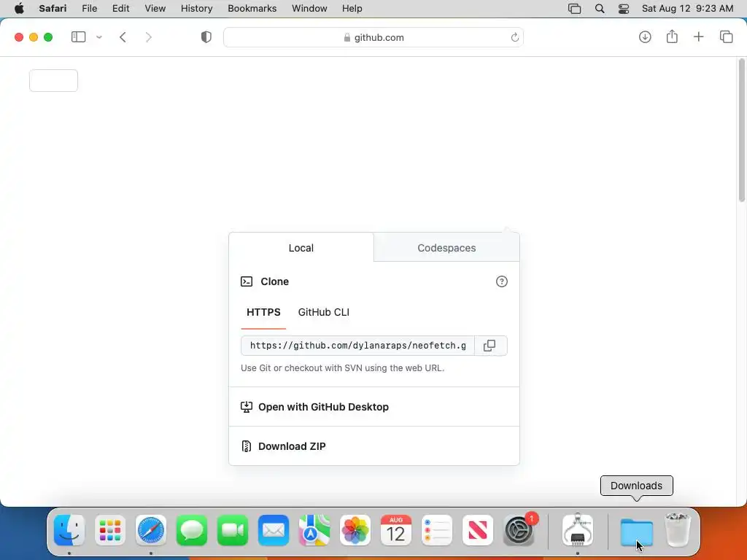The image size is (747, 560).
Task: Click the neofetch clone URL field
Action: [x=357, y=346]
